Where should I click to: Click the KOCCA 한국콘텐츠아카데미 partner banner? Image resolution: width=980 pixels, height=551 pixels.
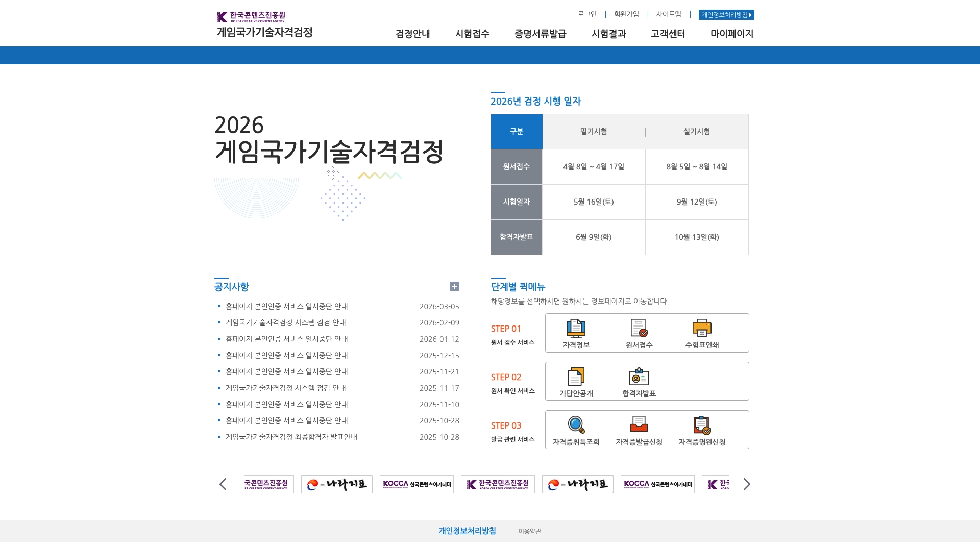[416, 484]
